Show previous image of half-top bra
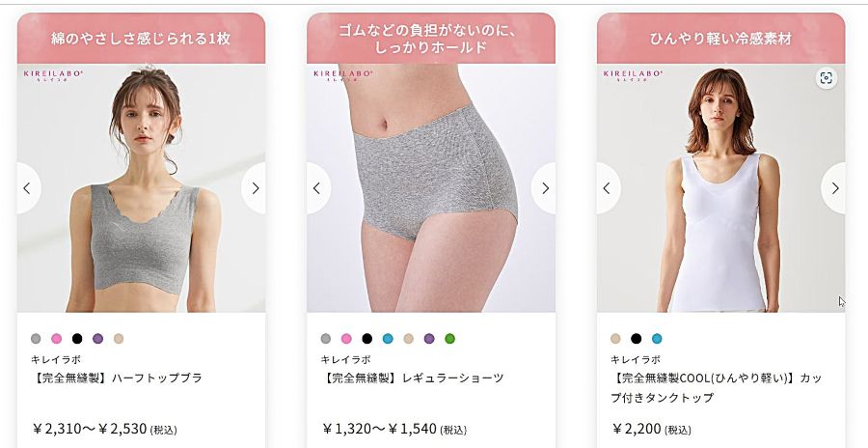This screenshot has width=868, height=448. coord(28,188)
